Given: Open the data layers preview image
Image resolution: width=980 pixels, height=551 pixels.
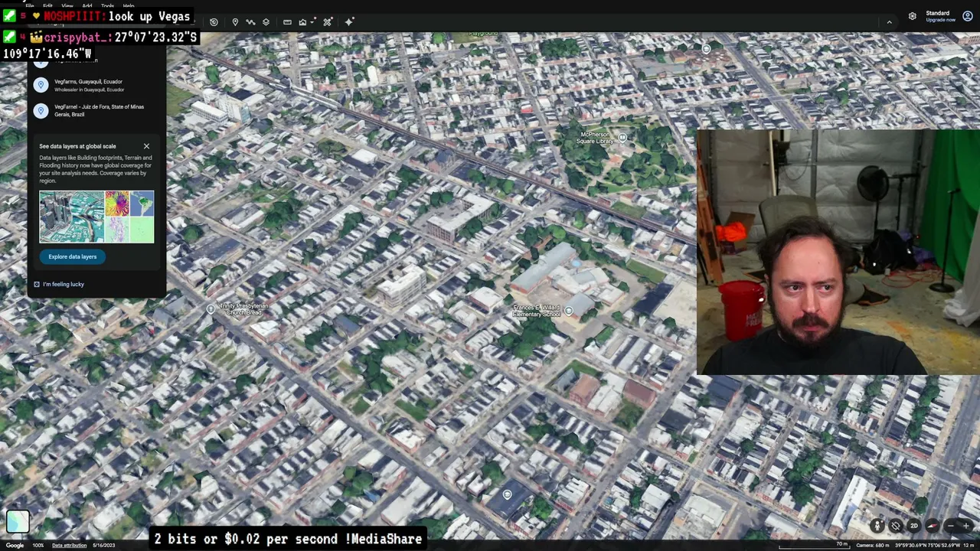Looking at the screenshot, I should pos(96,217).
